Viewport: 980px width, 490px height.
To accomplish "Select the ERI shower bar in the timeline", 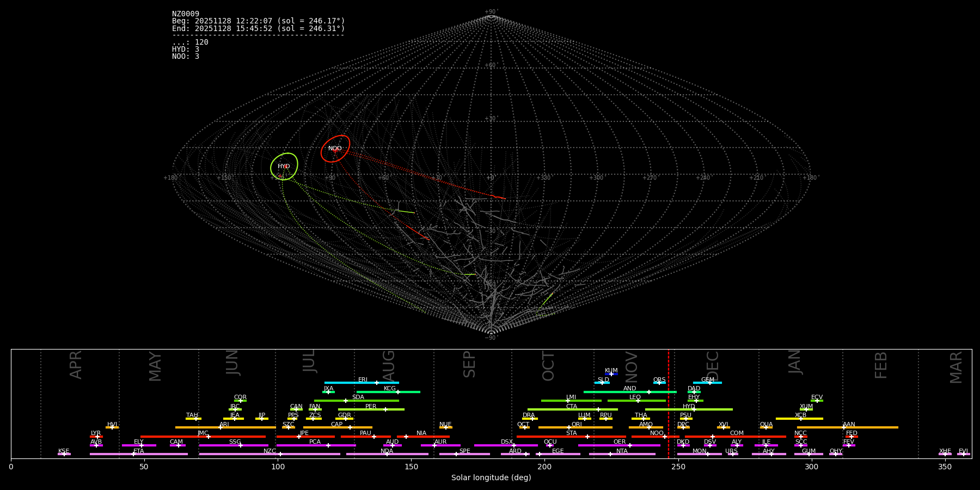I will point(362,383).
